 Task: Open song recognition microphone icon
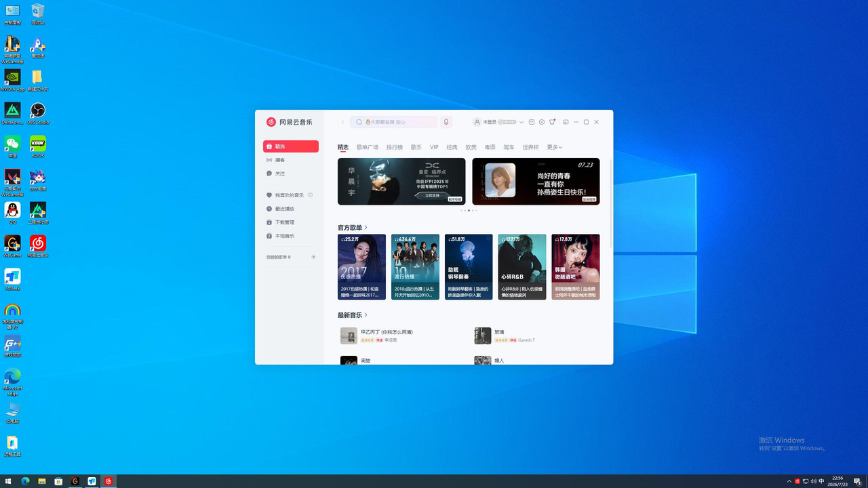pyautogui.click(x=446, y=122)
